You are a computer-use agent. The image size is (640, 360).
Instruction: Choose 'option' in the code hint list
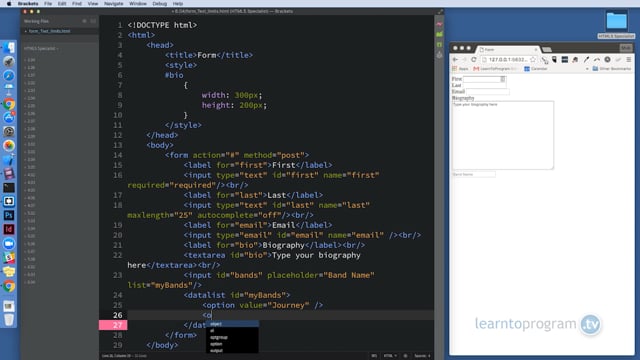point(232,344)
